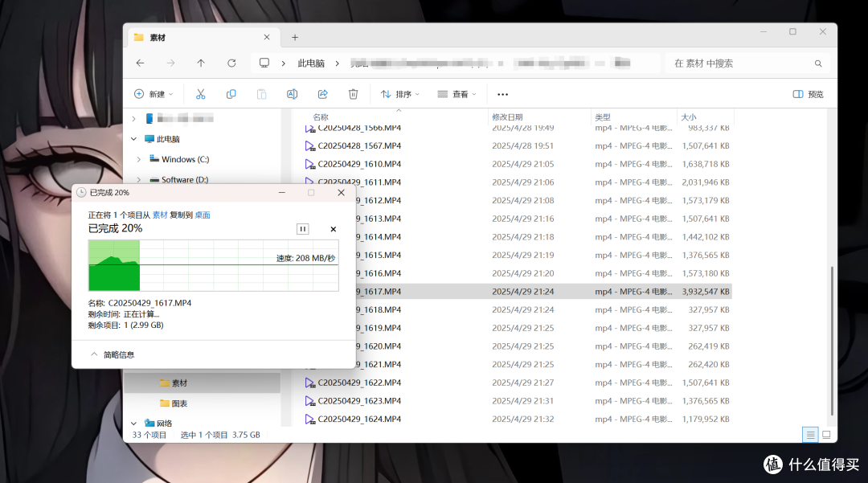Click the Copy icon in toolbar
This screenshot has height=483, width=868.
[231, 94]
